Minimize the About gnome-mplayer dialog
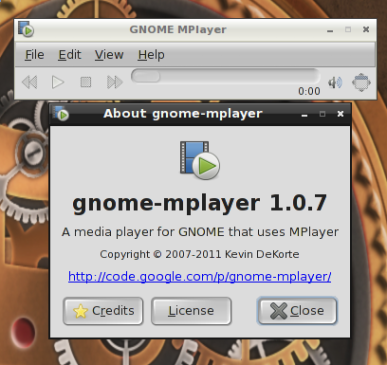 click(304, 114)
